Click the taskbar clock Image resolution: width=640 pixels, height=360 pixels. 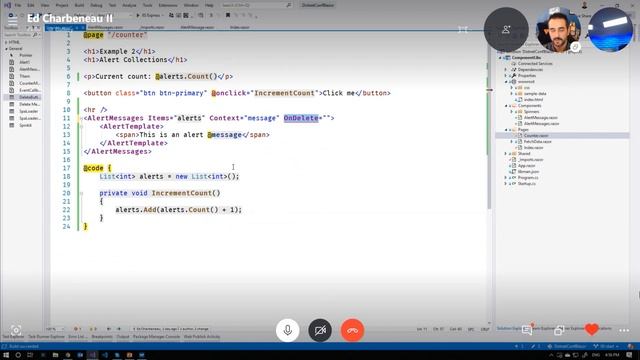612,355
